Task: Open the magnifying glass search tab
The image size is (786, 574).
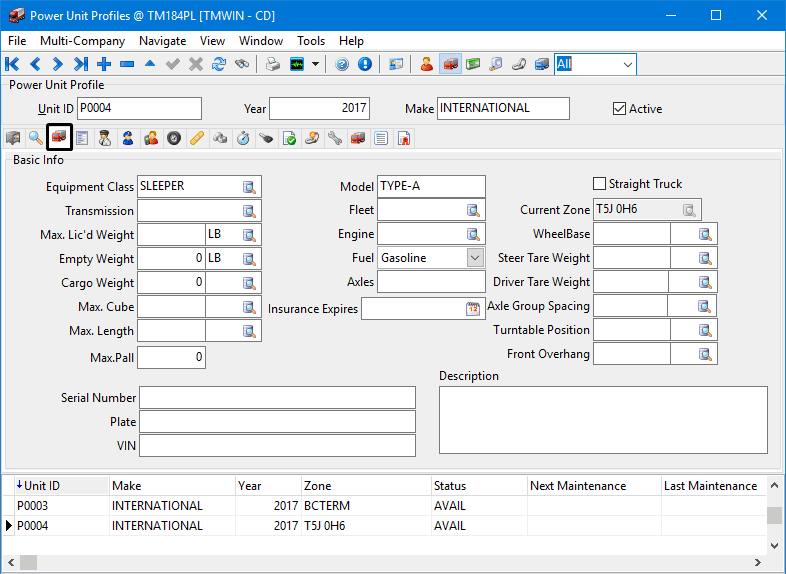Action: point(36,138)
